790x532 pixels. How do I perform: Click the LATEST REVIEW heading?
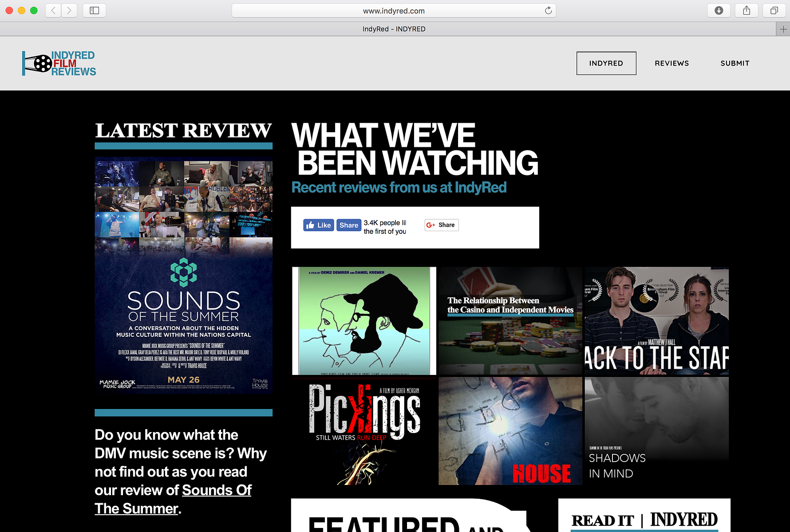183,130
